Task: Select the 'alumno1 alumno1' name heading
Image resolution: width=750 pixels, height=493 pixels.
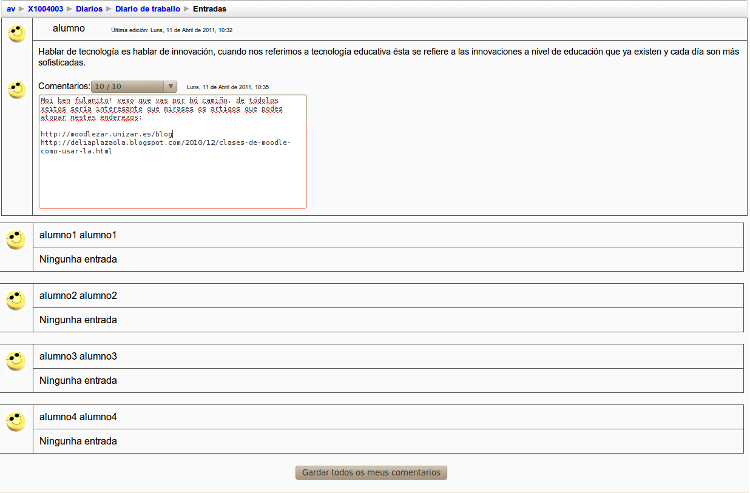Action: tap(78, 235)
